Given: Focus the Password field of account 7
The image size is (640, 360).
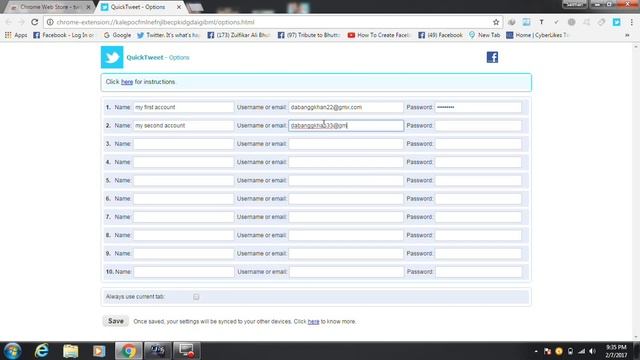Looking at the screenshot, I should (x=478, y=217).
